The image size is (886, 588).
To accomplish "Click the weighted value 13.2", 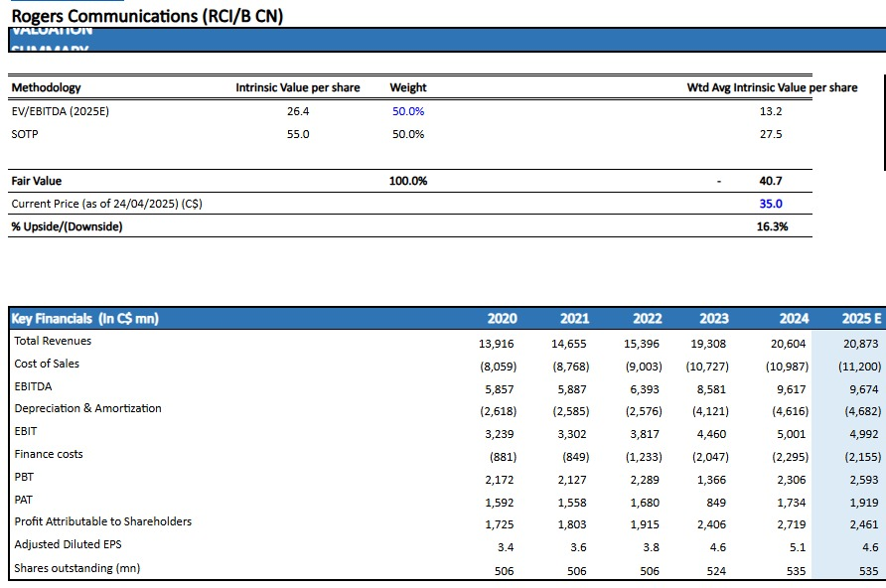I will [771, 111].
